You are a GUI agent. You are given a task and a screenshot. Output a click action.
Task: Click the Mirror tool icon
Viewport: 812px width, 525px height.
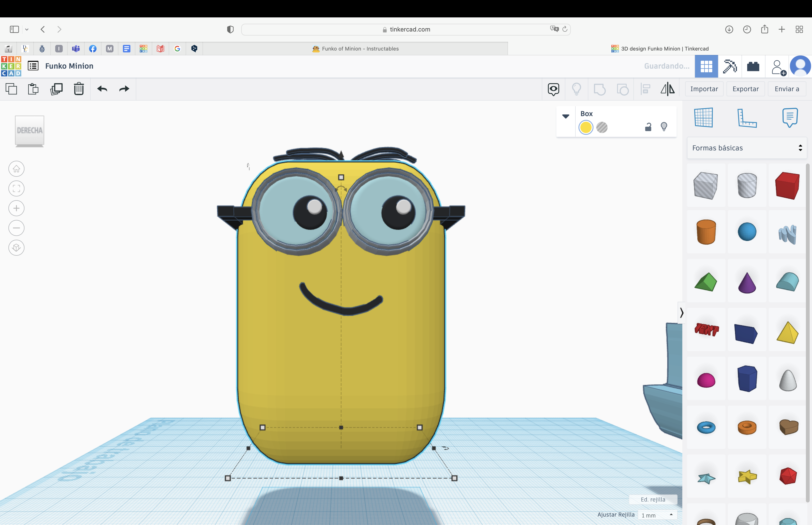click(668, 89)
